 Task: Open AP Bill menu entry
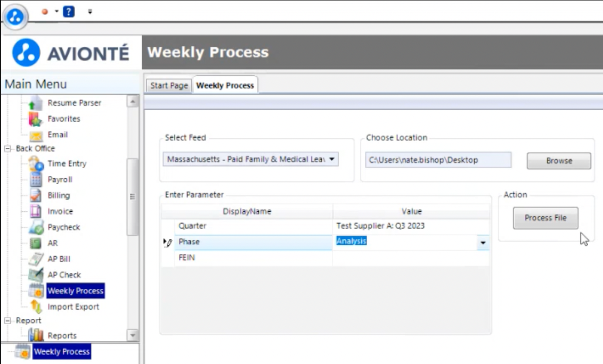[x=59, y=259]
